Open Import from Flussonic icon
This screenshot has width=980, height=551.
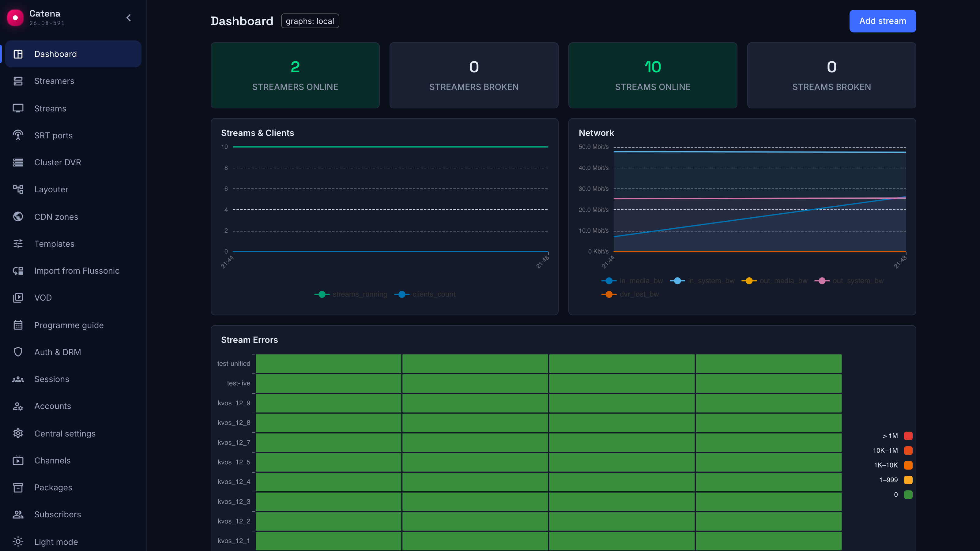(18, 271)
